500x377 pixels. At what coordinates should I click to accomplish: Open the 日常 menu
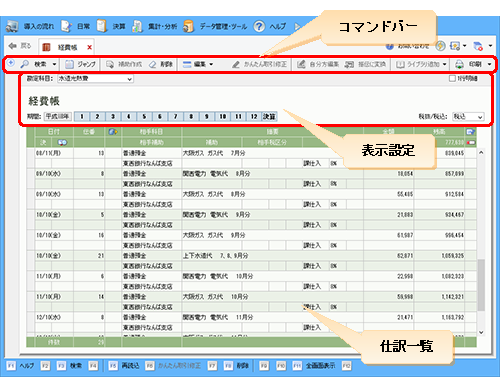75,26
